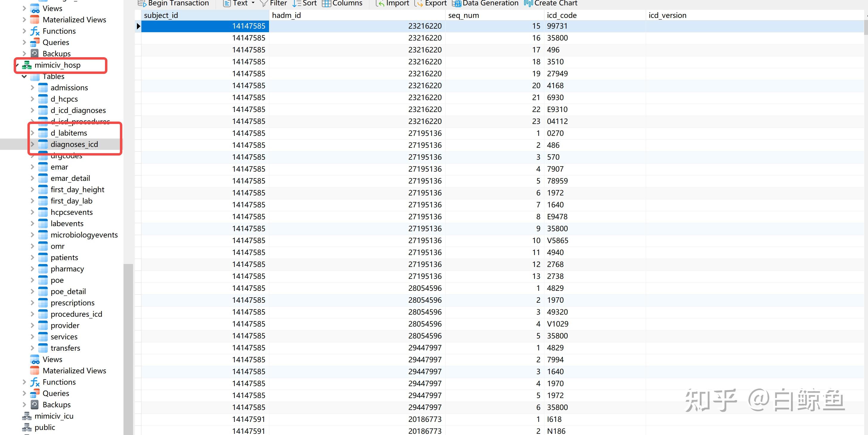Click the Export toolbar icon

coord(418,3)
